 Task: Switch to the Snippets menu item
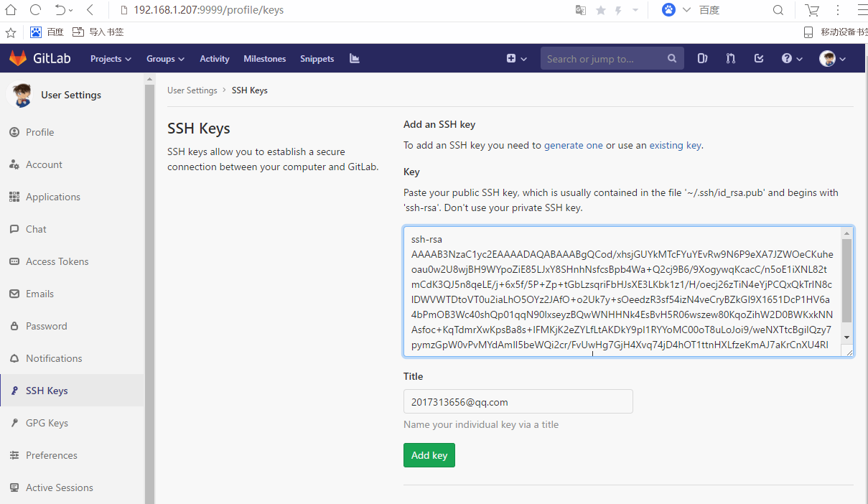pyautogui.click(x=317, y=58)
